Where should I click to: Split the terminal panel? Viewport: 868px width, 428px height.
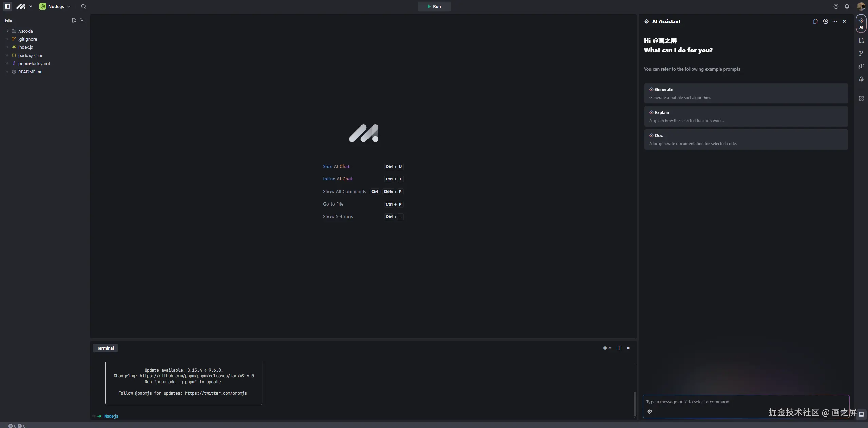pyautogui.click(x=619, y=348)
